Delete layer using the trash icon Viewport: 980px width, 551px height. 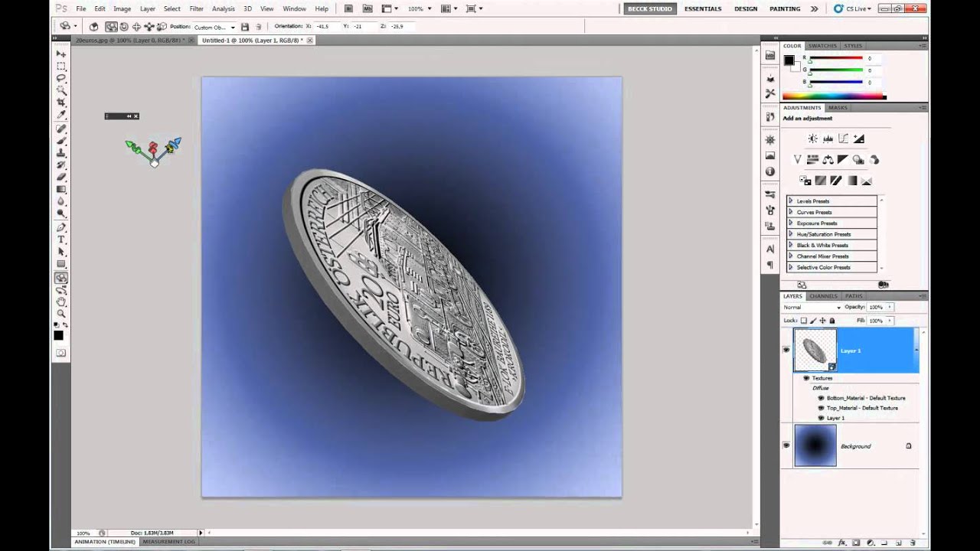[x=913, y=542]
